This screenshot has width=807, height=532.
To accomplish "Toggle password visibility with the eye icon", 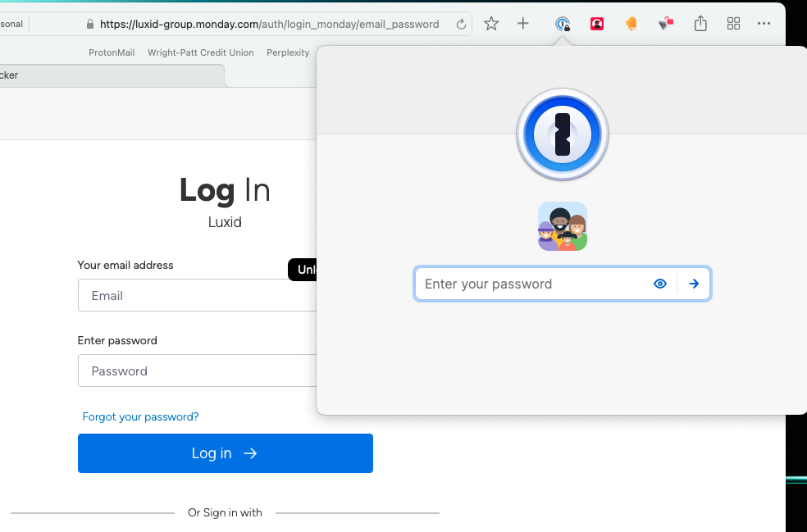I will click(660, 284).
